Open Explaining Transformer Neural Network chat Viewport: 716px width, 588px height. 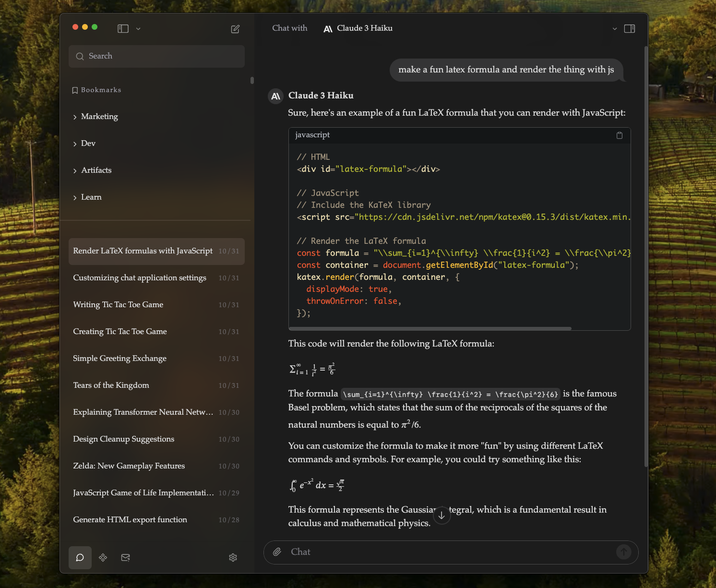coord(156,412)
